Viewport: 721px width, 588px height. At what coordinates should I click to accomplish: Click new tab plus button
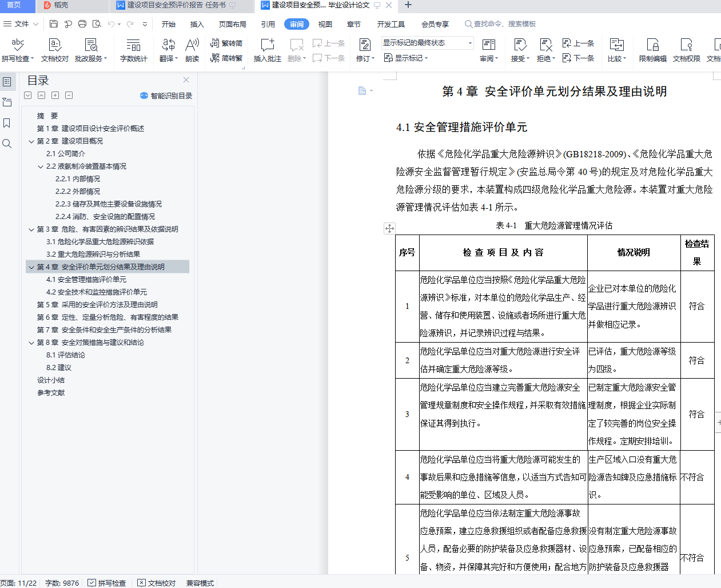(x=408, y=5)
